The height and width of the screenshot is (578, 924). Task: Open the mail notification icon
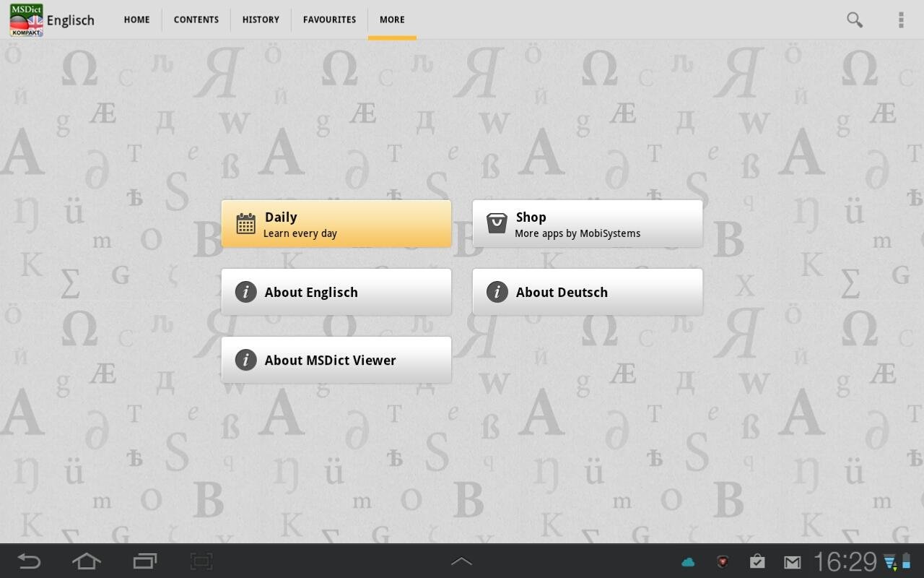(x=793, y=561)
